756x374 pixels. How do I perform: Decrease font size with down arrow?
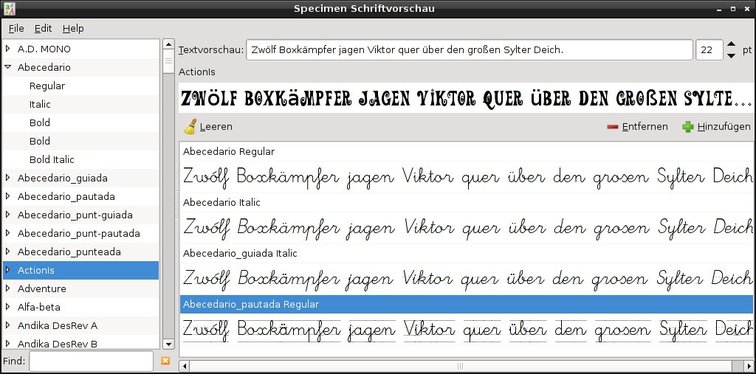tap(731, 55)
